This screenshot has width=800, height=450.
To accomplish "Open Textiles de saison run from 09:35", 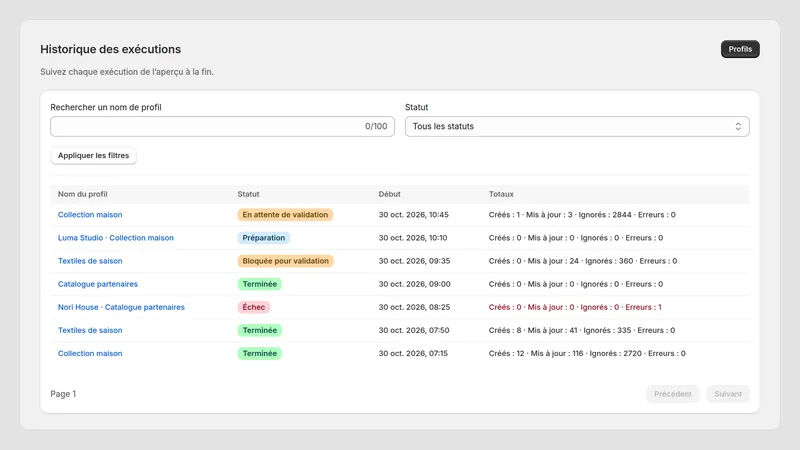I will (x=90, y=261).
